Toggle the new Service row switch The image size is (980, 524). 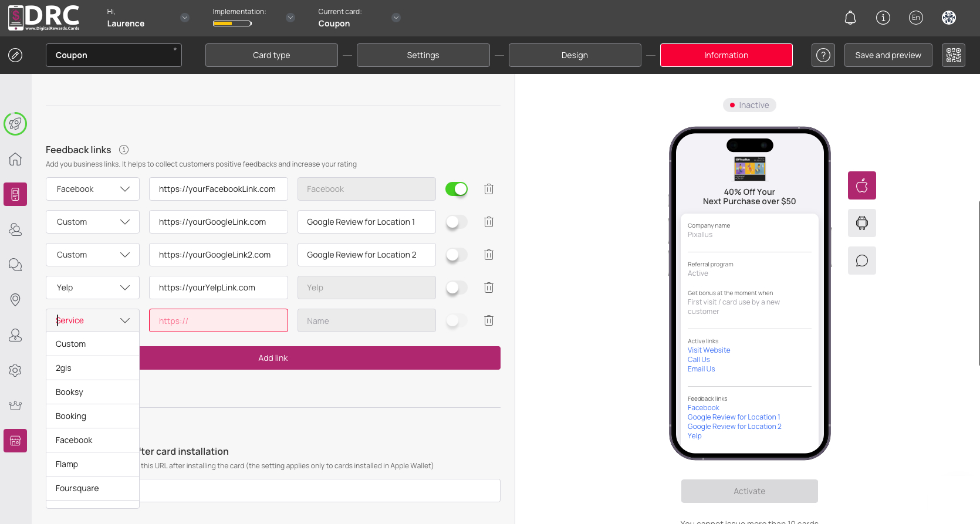point(457,320)
